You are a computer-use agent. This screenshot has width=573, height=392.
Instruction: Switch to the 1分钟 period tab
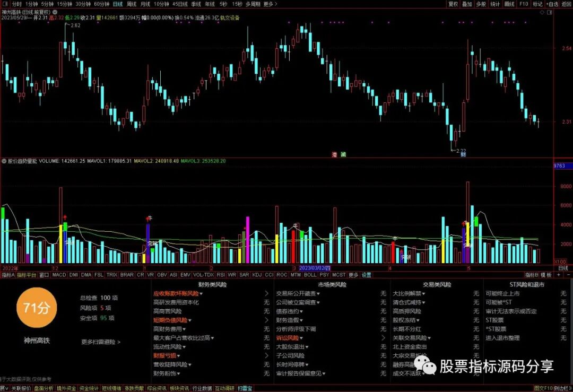click(31, 4)
